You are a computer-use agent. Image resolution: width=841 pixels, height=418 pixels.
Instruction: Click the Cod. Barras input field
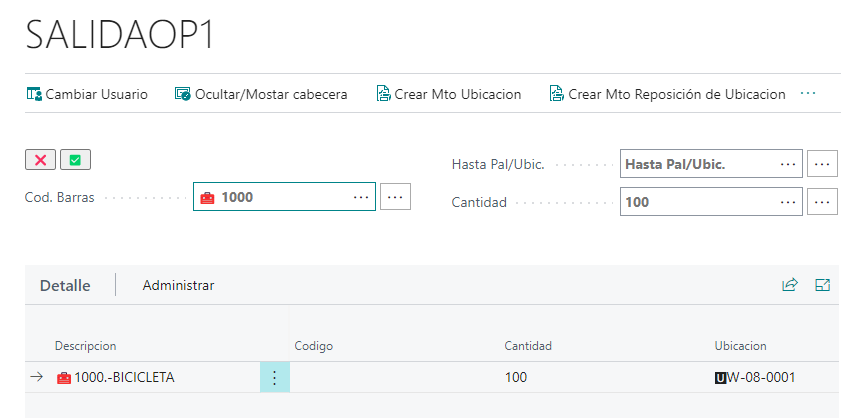pos(284,197)
